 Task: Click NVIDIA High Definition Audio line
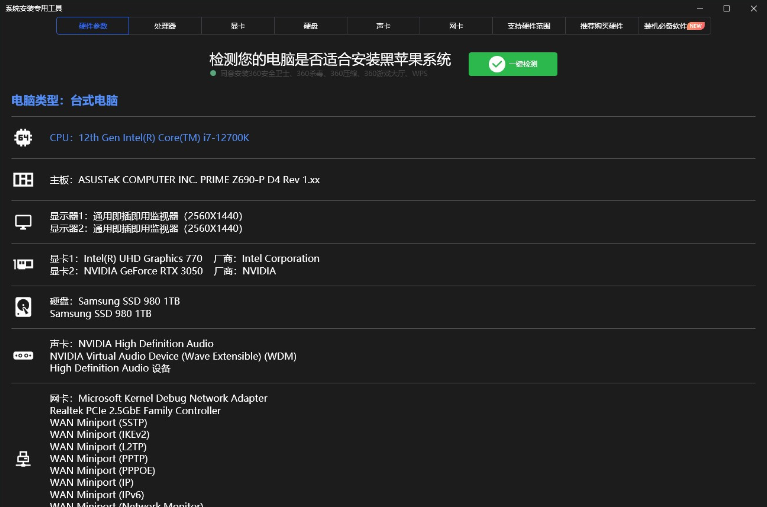pyautogui.click(x=132, y=344)
